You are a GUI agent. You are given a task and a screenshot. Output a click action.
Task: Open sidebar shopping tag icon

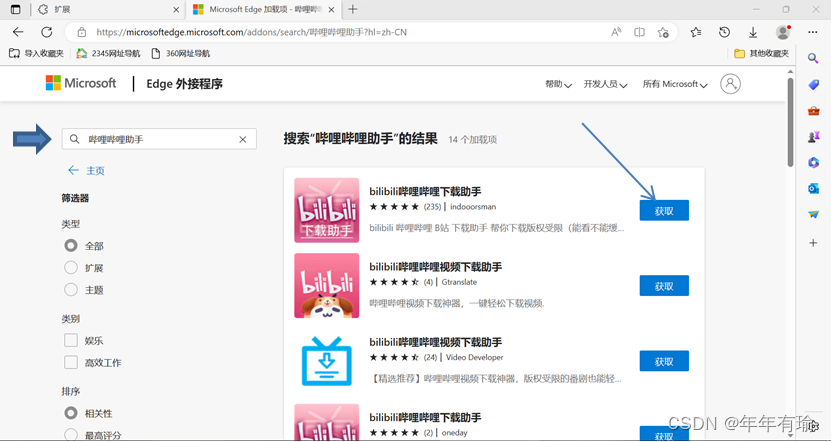point(813,85)
